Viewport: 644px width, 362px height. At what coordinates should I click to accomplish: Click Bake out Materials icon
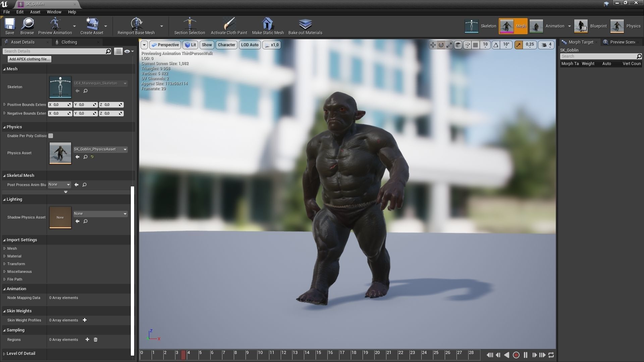[305, 26]
